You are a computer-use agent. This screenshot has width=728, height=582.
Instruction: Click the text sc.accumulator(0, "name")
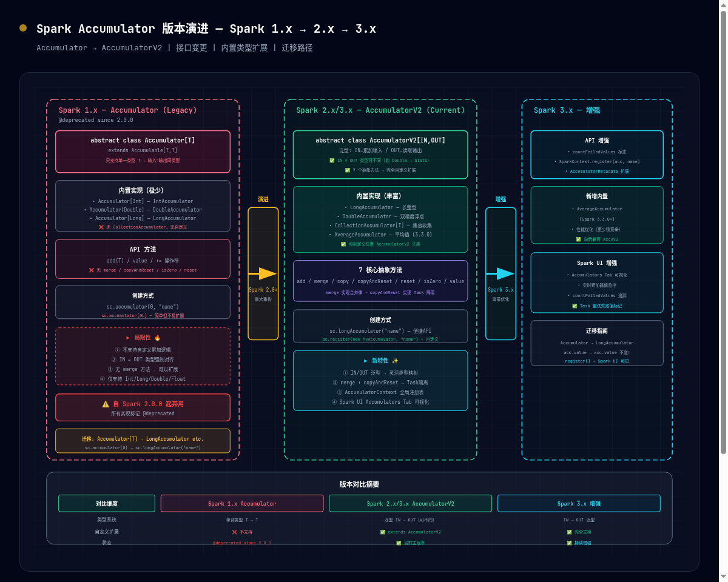(x=143, y=307)
